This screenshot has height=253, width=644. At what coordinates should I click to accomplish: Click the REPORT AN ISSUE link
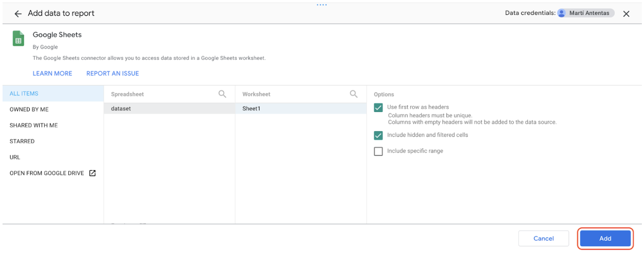point(113,73)
